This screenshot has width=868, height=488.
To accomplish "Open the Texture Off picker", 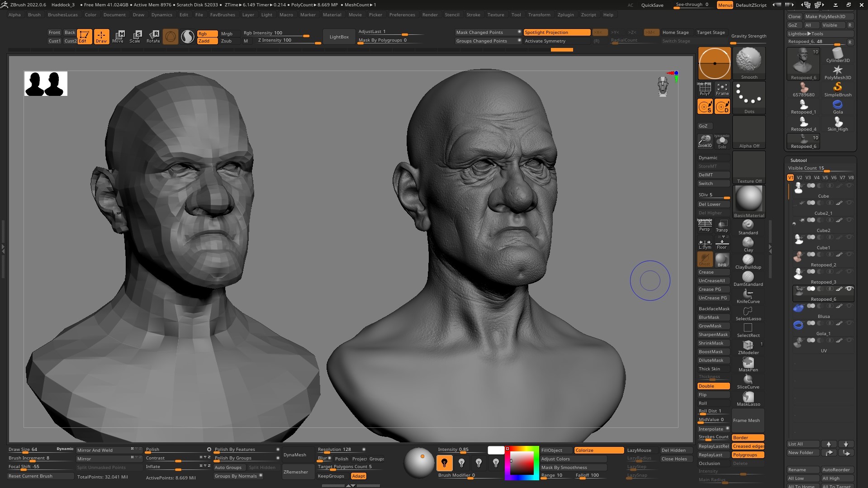I will coord(749,167).
